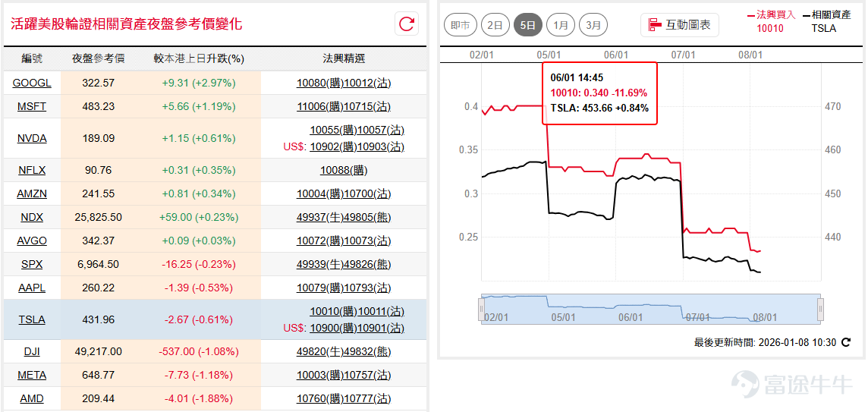
Task: Click GOOGL night price 322.57
Action: click(x=98, y=83)
